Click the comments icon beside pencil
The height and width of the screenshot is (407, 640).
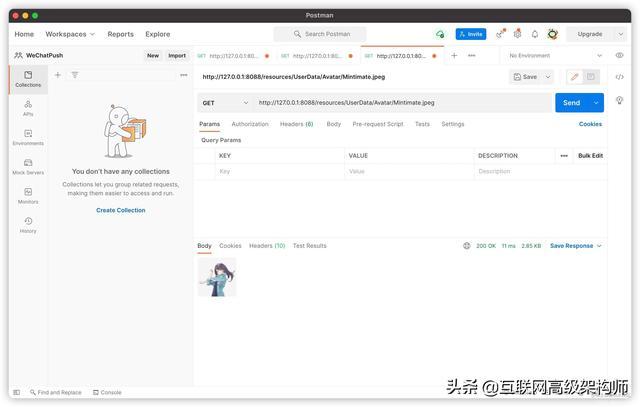click(591, 77)
